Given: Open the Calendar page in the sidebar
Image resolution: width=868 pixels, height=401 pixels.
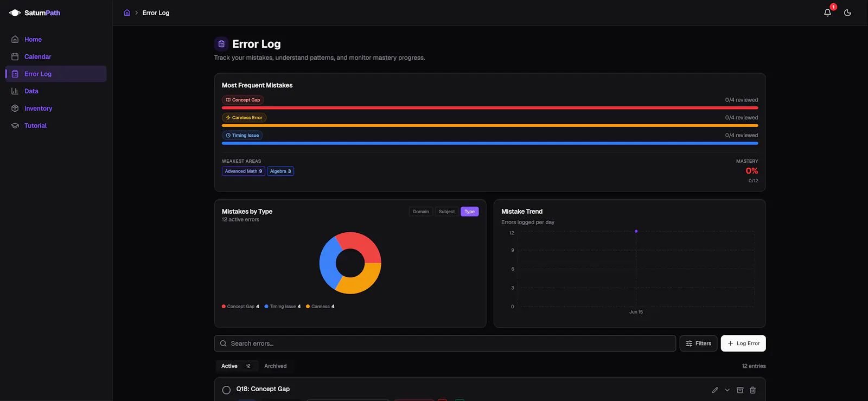Looking at the screenshot, I should (56, 56).
